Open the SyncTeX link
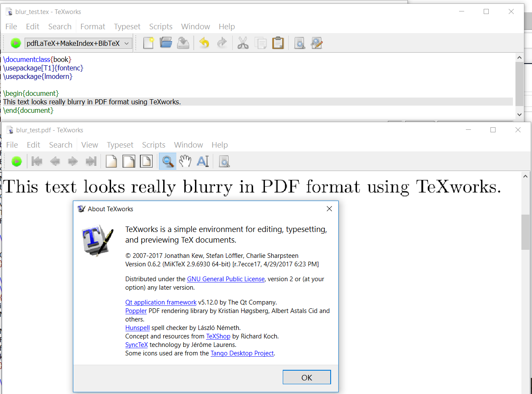The width and height of the screenshot is (532, 394). point(136,345)
